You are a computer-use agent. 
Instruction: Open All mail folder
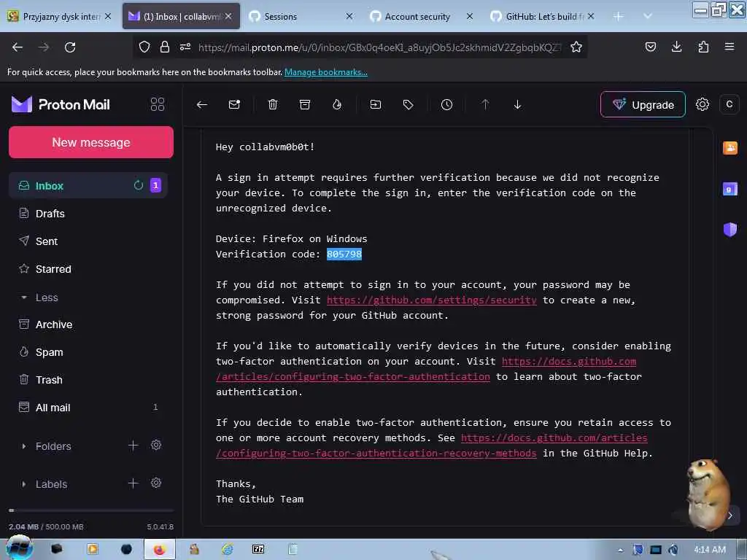[88, 408]
